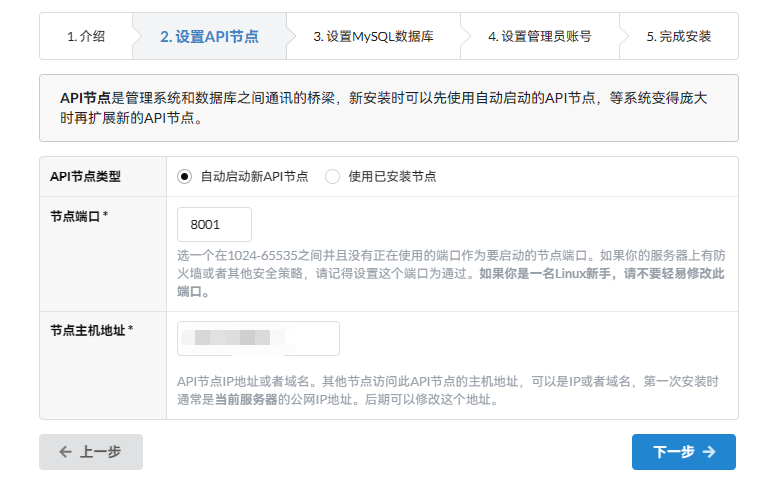Click the 使用已安装节点 label text

click(392, 176)
